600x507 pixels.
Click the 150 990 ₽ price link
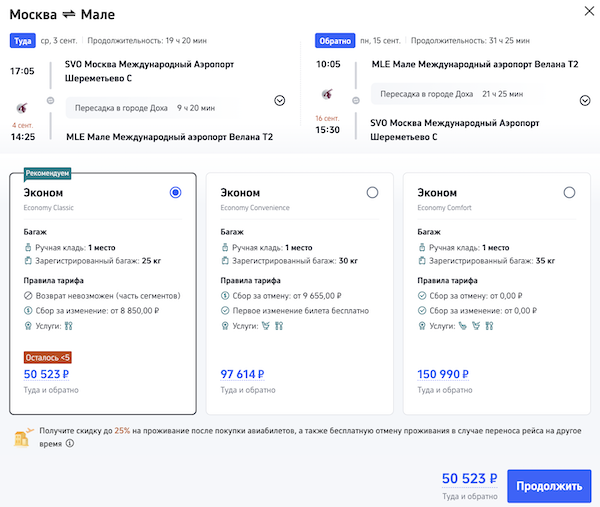coord(442,375)
